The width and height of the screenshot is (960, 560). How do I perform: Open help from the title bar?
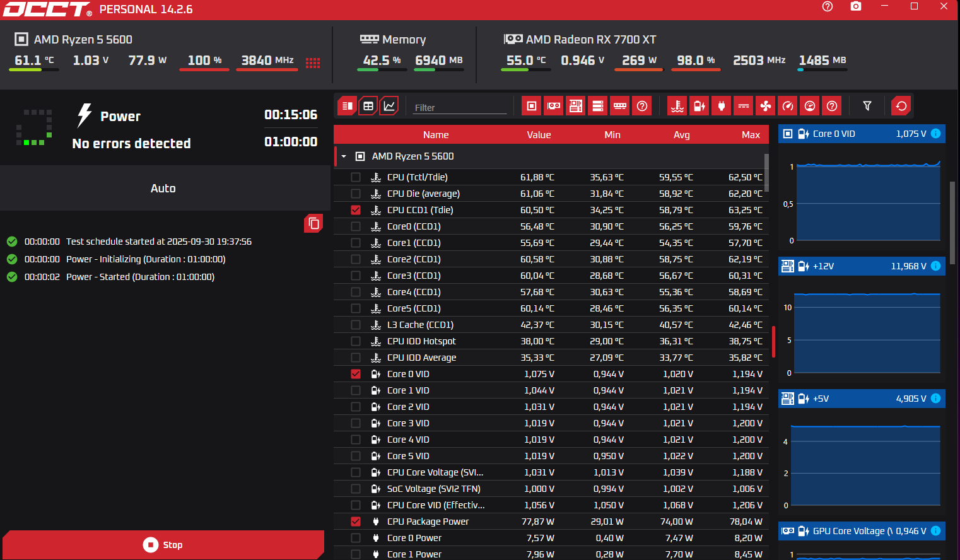(828, 6)
